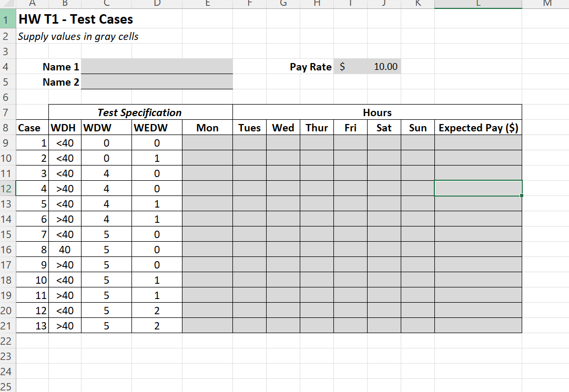Select column header B
The height and width of the screenshot is (392, 569).
pyautogui.click(x=65, y=4)
